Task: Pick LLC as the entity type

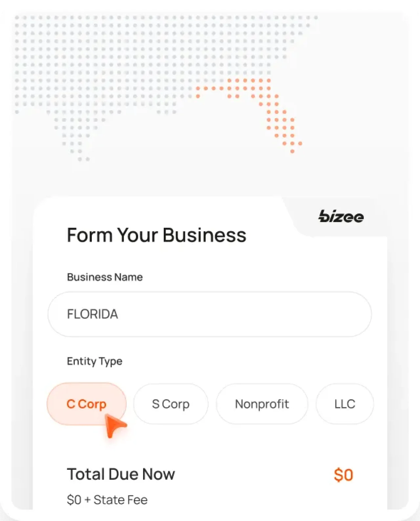Action: click(x=345, y=404)
